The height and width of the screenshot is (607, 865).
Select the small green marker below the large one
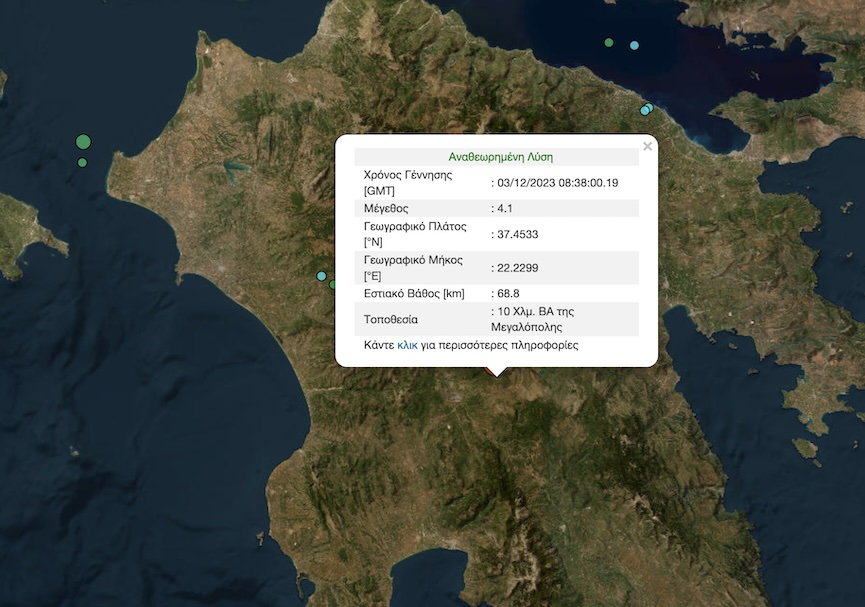coord(82,162)
